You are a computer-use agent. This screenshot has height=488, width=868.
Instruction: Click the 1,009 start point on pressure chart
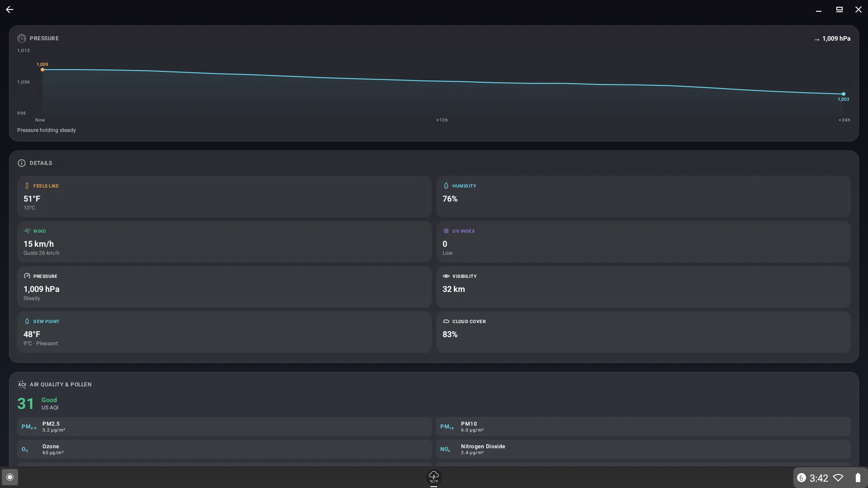42,70
